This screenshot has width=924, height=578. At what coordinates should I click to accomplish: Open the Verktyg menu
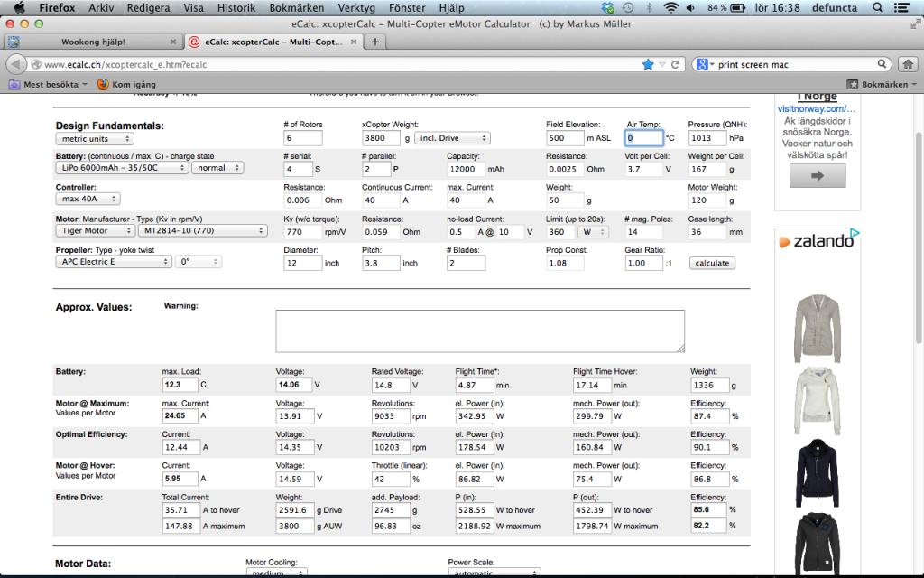click(356, 7)
